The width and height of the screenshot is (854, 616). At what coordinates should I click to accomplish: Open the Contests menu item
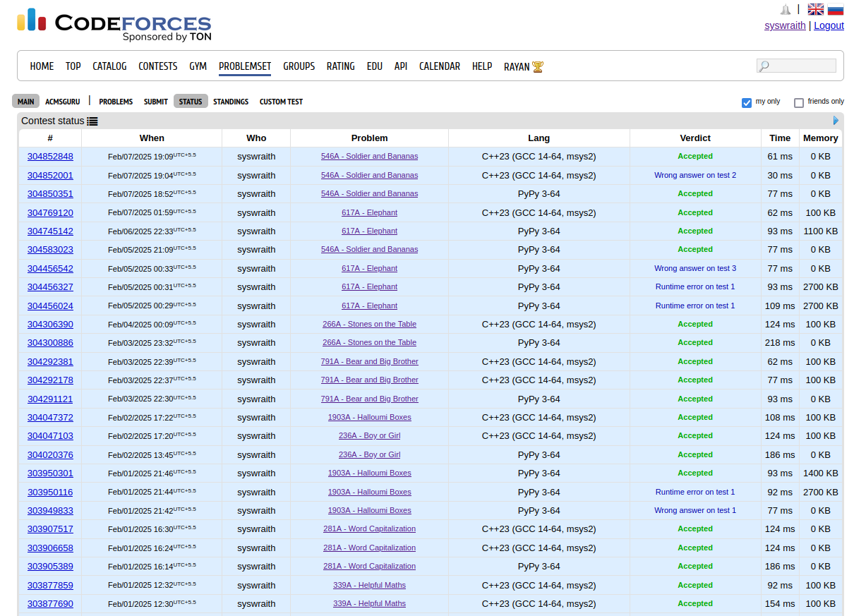[157, 66]
